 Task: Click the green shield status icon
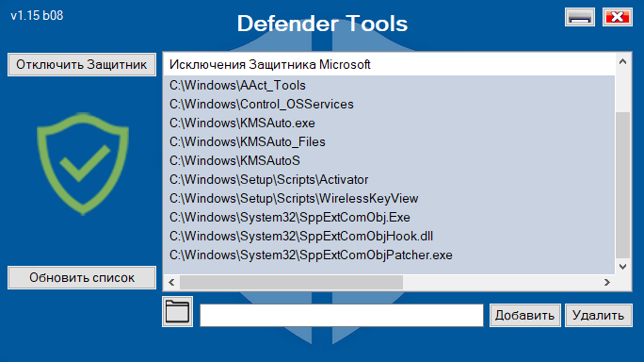[83, 164]
